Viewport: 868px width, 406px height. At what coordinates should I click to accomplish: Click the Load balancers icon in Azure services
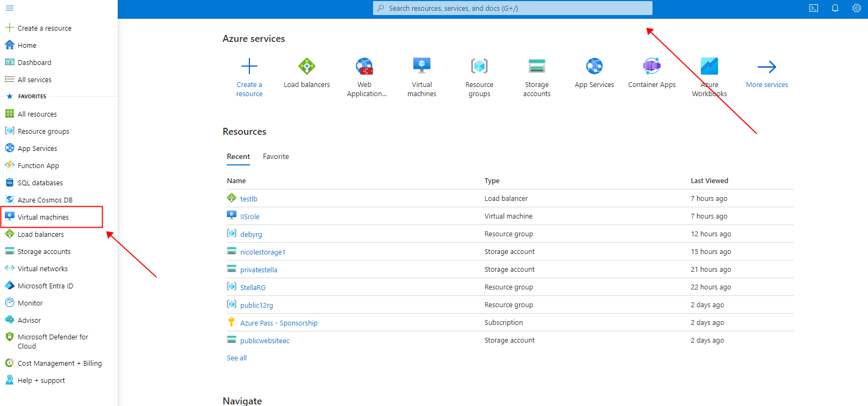(307, 67)
